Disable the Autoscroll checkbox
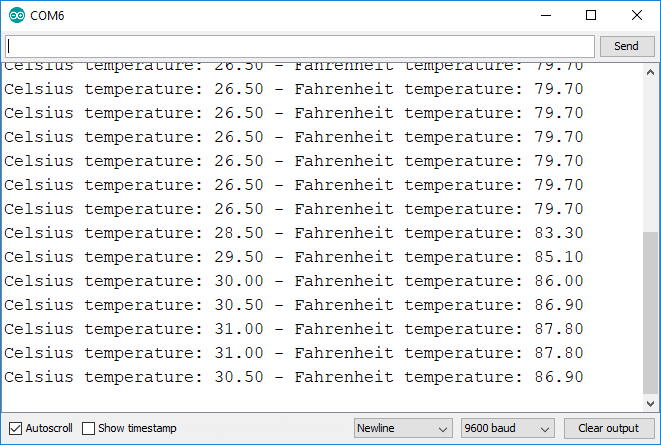Image resolution: width=661 pixels, height=445 pixels. 15,428
